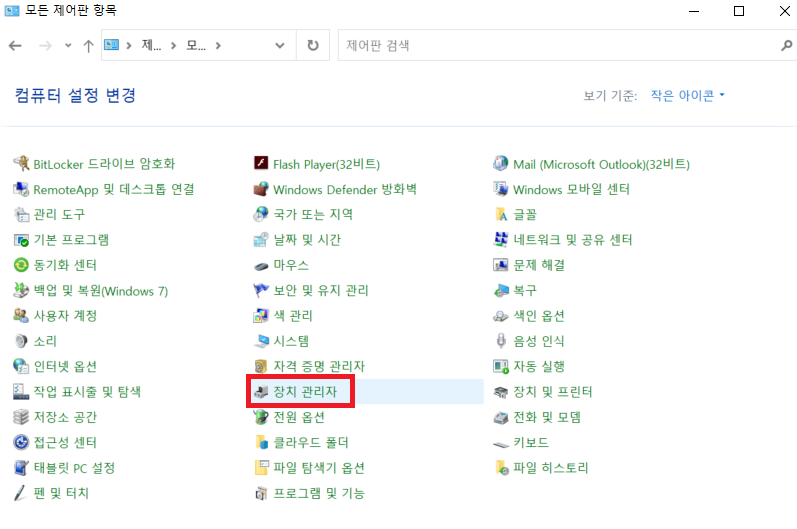Click the Windows Defender 방화벽 icon
Screen dimensions: 797x529
coord(261,189)
